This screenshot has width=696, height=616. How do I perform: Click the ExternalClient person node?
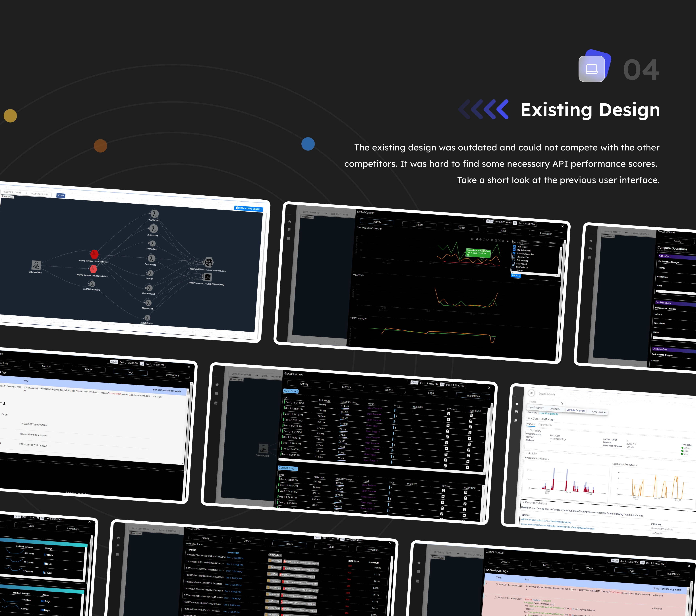coord(36,265)
